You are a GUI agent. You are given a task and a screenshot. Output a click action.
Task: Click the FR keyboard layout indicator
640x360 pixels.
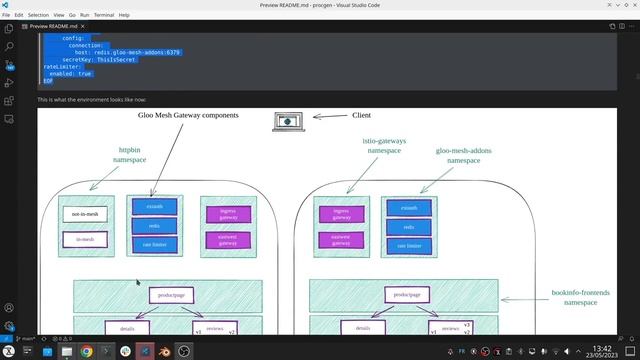point(462,351)
